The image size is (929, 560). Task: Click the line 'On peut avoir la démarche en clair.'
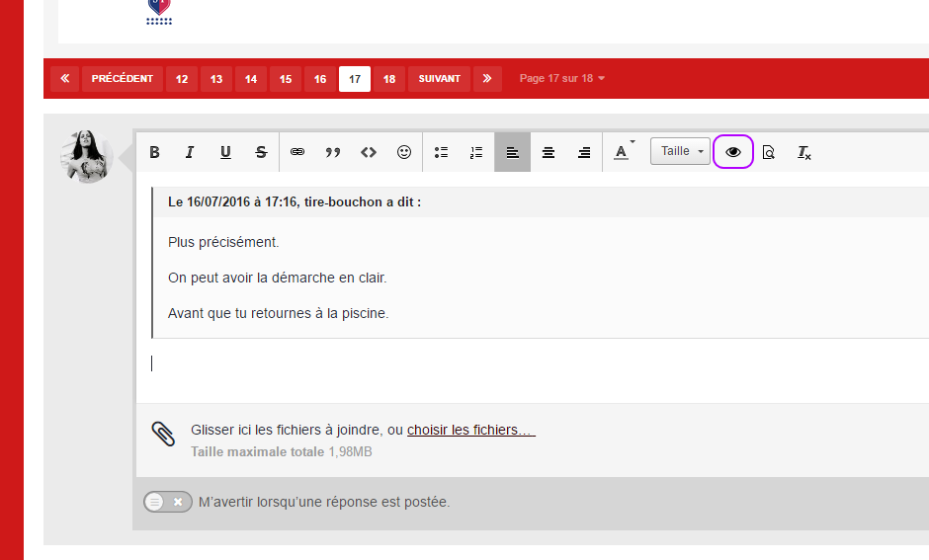click(x=278, y=278)
